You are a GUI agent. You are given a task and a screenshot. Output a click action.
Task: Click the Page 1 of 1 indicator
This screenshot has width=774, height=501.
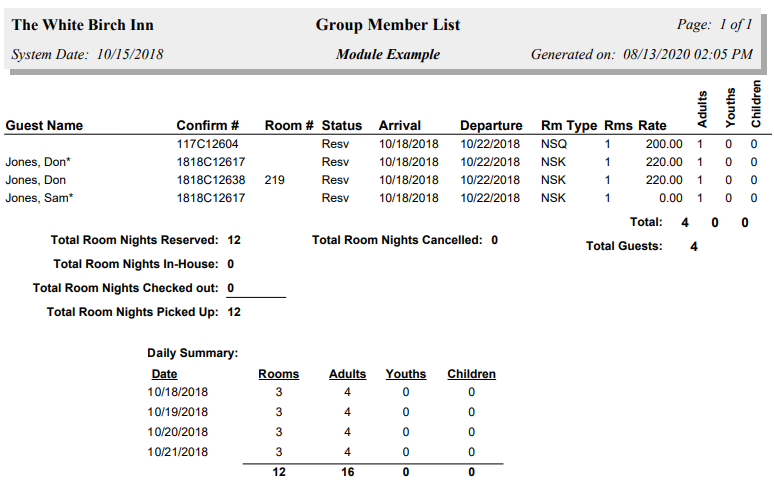tap(714, 25)
